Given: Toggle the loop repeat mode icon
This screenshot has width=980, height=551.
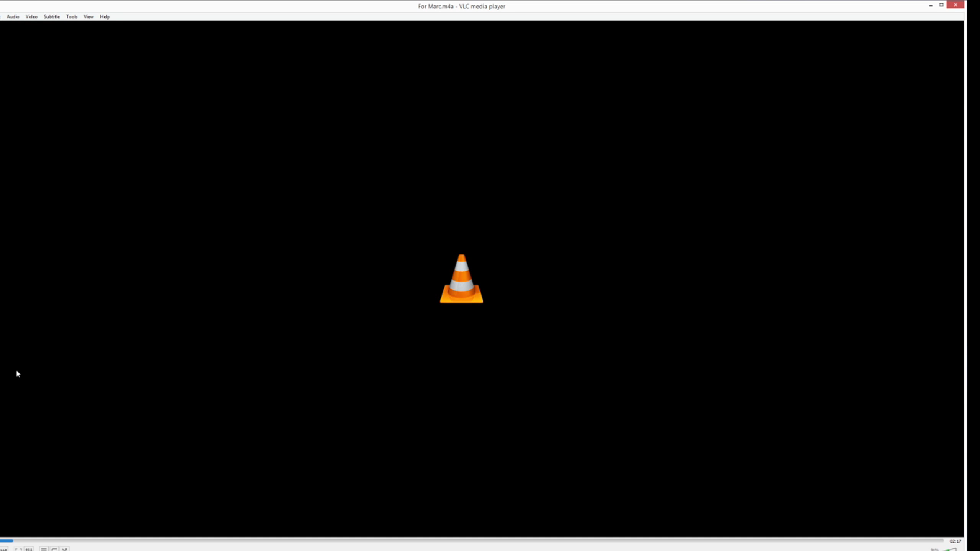Looking at the screenshot, I should point(54,549).
